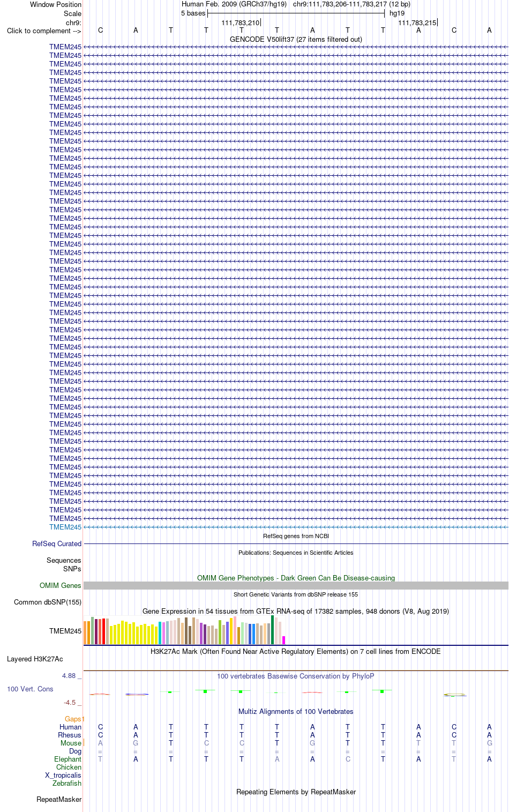Select the Dog alignment row label
Image resolution: width=509 pixels, height=812 pixels.
click(x=75, y=751)
